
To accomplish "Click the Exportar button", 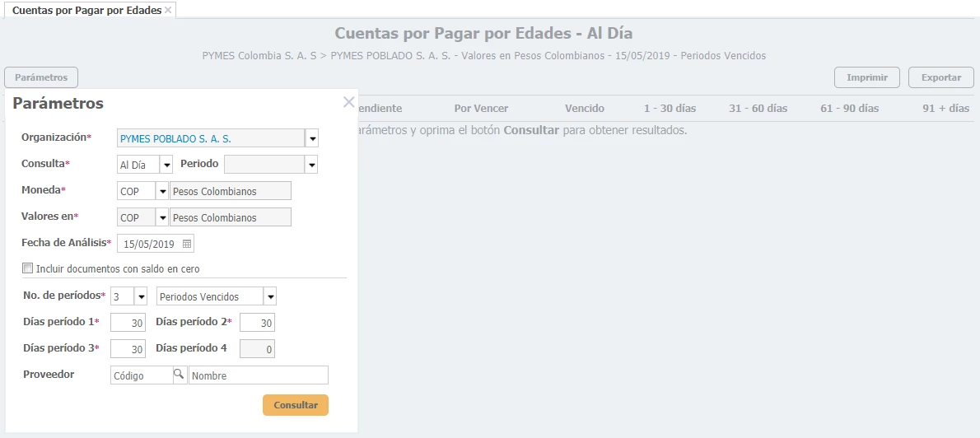I will (x=940, y=77).
